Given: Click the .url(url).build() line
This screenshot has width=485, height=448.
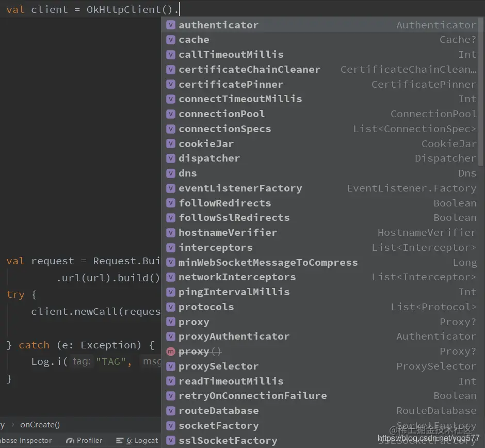Looking at the screenshot, I should tap(108, 278).
